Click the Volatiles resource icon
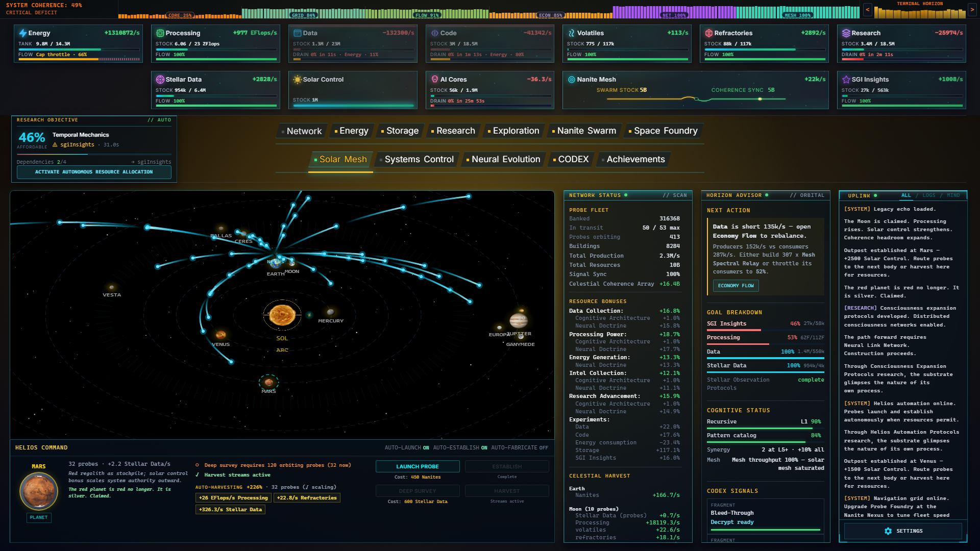980x551 pixels. [572, 33]
